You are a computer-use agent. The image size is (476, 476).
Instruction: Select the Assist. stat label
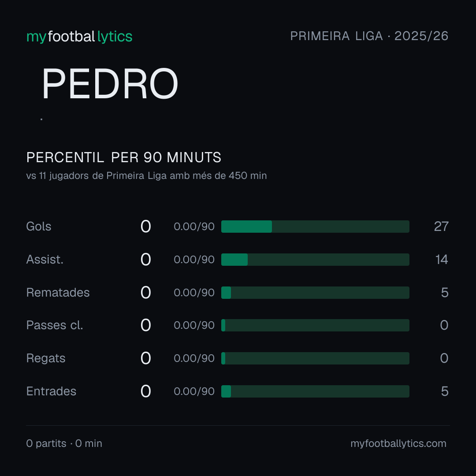(45, 260)
